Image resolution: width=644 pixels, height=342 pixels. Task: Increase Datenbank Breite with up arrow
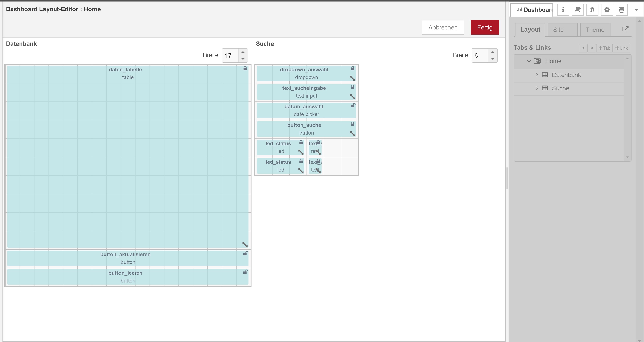point(243,52)
